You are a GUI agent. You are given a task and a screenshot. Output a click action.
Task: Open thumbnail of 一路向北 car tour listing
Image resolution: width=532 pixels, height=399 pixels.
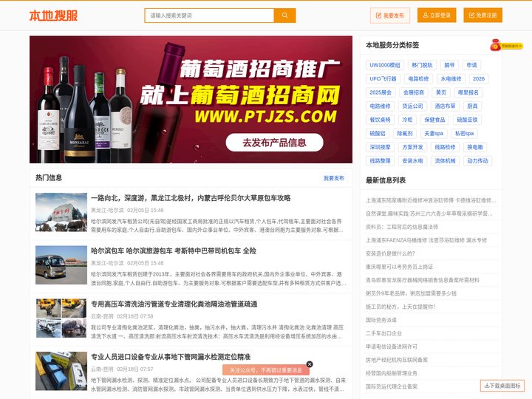click(x=61, y=212)
